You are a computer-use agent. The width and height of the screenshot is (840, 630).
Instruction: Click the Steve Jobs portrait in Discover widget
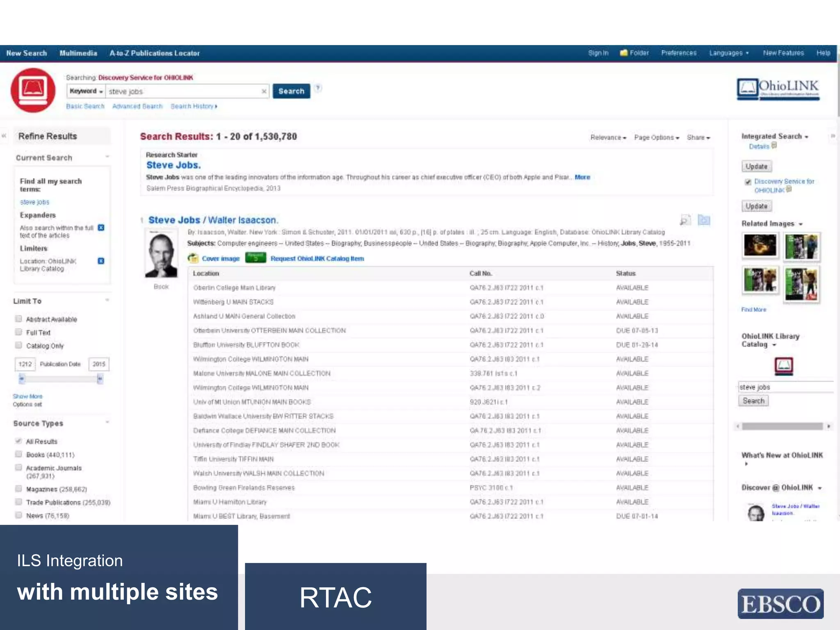756,512
